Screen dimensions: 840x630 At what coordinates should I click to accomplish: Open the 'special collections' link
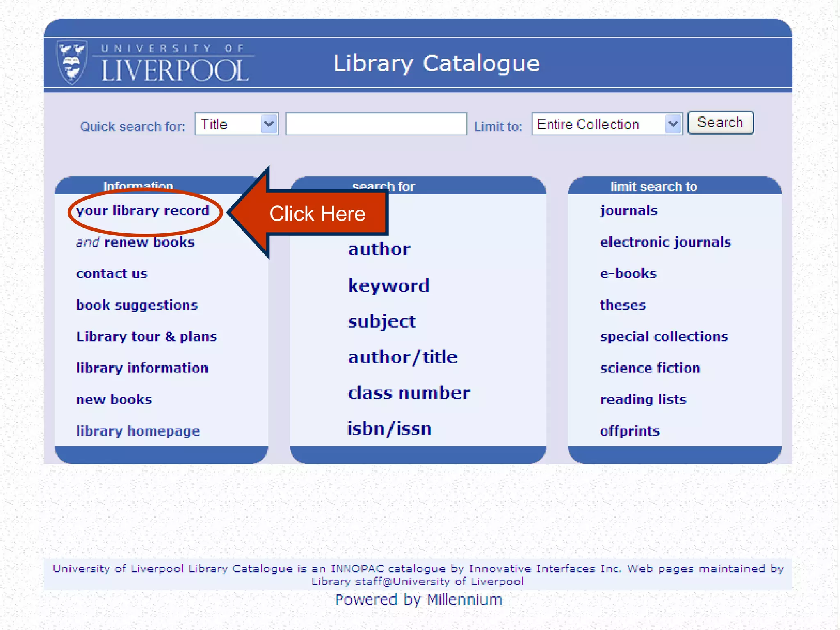point(664,337)
